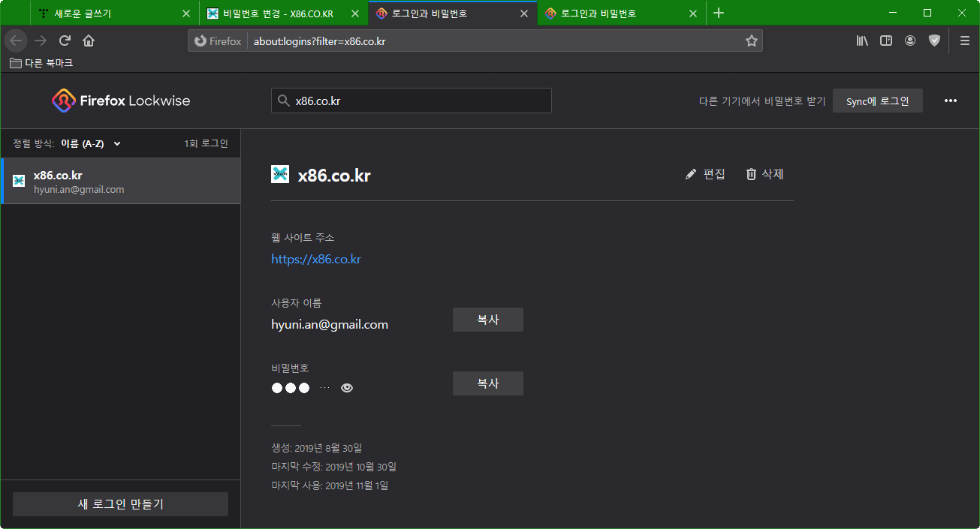Switch to the last 로그인과 비밀번호 tab
Image resolution: width=980 pixels, height=529 pixels.
[622, 14]
